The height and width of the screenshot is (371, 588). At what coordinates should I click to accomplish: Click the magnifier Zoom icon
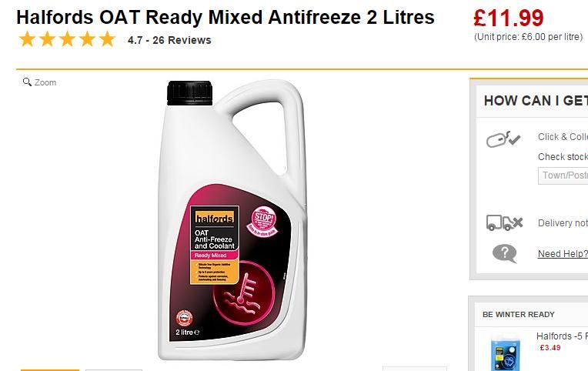pyautogui.click(x=27, y=82)
